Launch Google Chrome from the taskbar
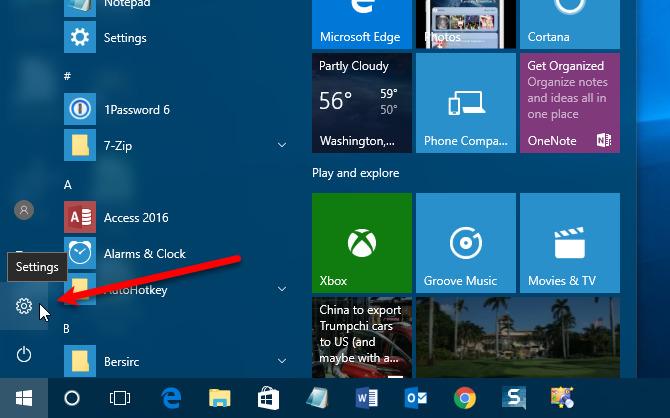The width and height of the screenshot is (670, 418). click(464, 397)
